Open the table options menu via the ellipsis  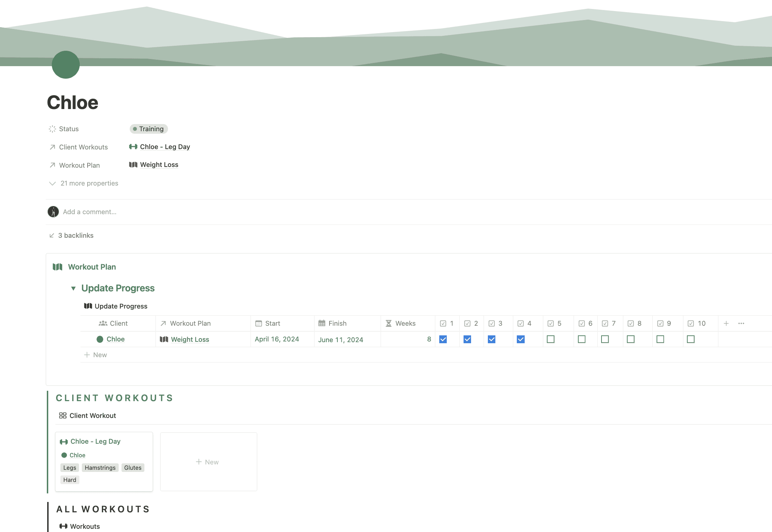(x=741, y=323)
